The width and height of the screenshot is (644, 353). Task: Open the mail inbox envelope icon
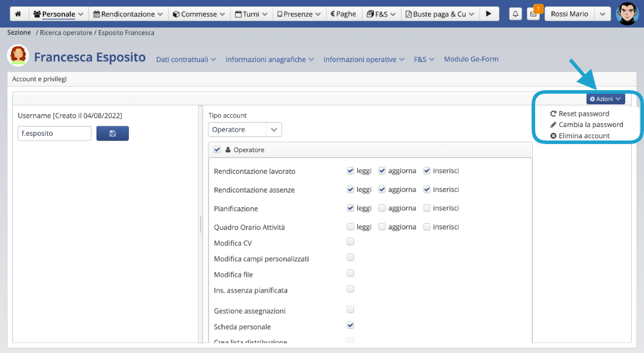click(533, 14)
